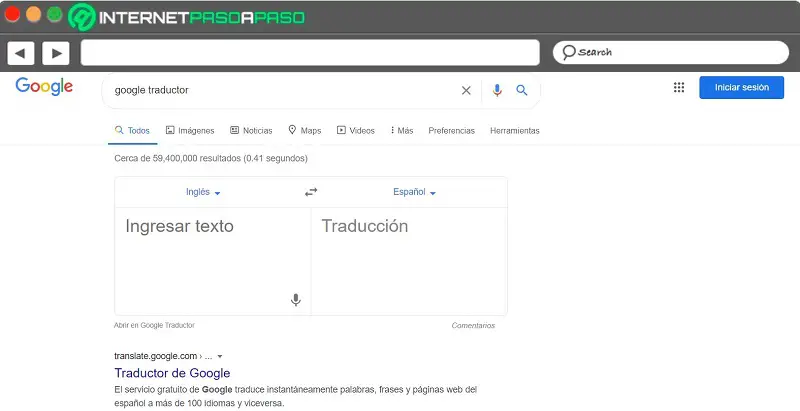Viewport: 800px width, 411px height.
Task: Click the Cerca de 59,400,000 resultados text
Action: [x=211, y=159]
